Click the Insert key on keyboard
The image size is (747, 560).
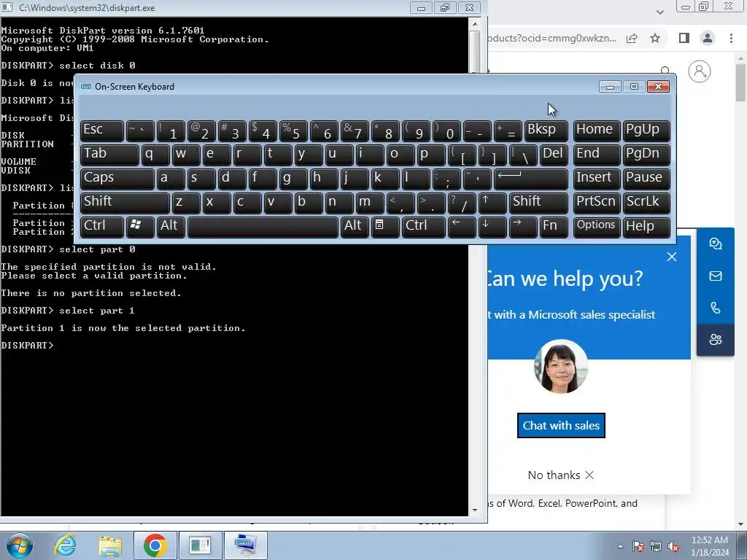coord(597,179)
